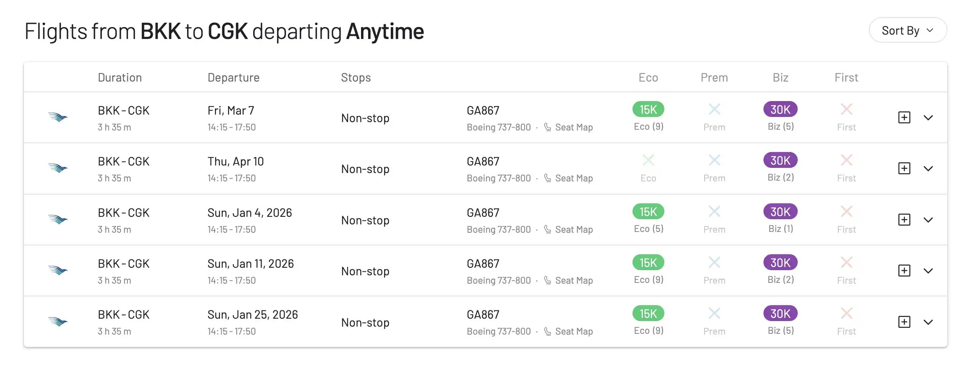Open Seat Map for Sun, Jan 11, 2026 flight
980x370 pixels.
[x=568, y=280]
